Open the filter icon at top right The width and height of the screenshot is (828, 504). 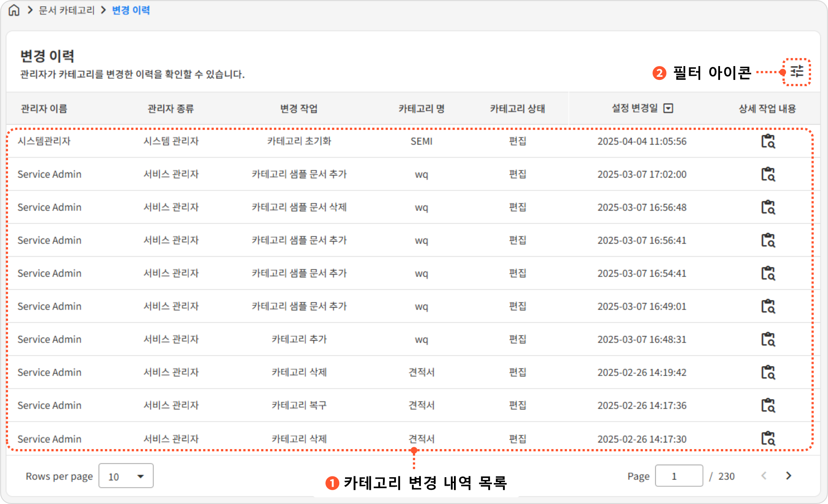[x=797, y=71]
